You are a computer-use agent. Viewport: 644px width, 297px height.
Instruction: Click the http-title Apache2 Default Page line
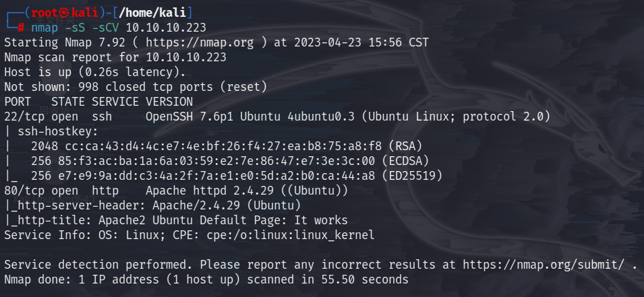pyautogui.click(x=176, y=220)
